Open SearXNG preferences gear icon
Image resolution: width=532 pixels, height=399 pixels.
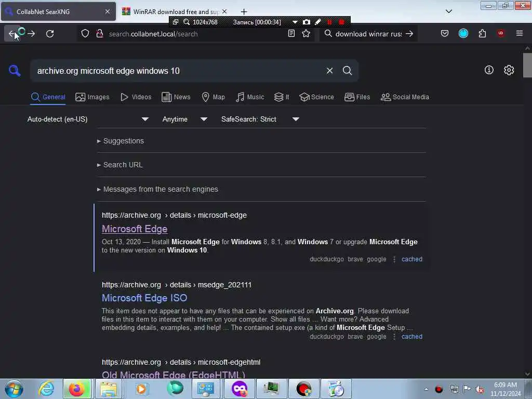[509, 70]
